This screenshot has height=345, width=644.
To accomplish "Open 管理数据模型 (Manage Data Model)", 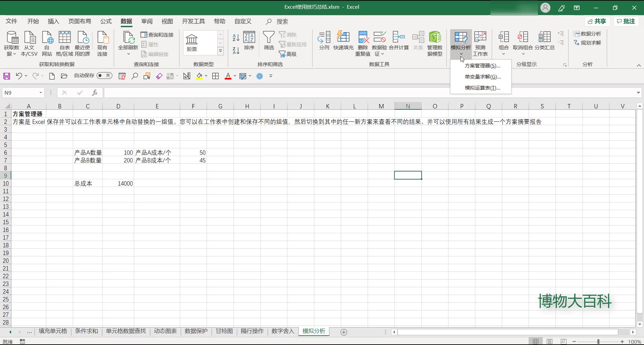I will (x=435, y=44).
